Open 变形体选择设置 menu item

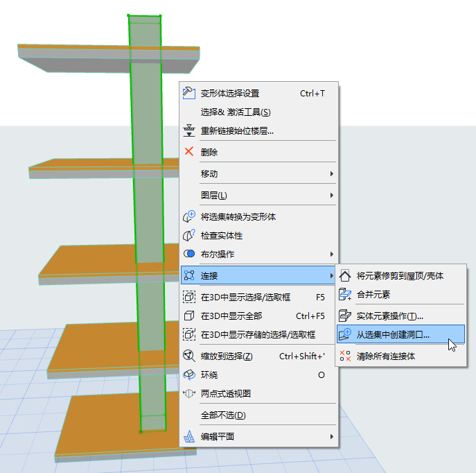point(258,93)
